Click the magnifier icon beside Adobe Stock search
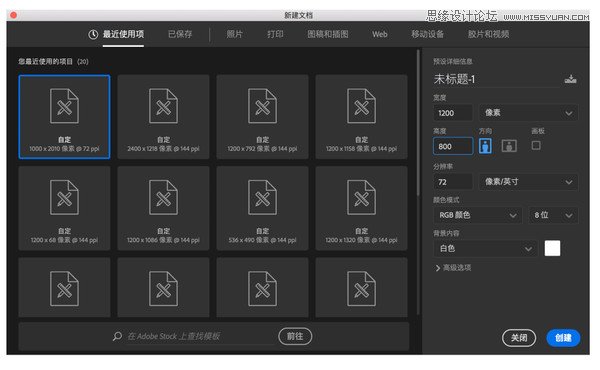The height and width of the screenshot is (370, 600). pos(117,336)
